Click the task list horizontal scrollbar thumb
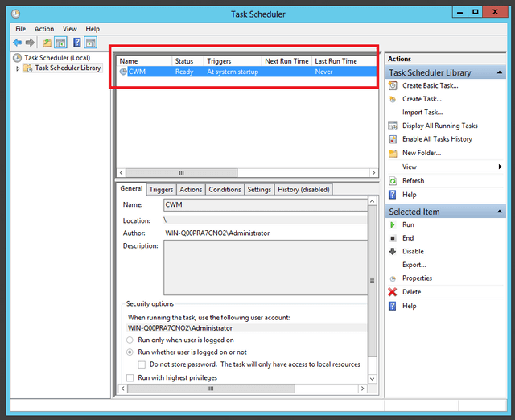Screen dimensions: 515x420 point(182,173)
